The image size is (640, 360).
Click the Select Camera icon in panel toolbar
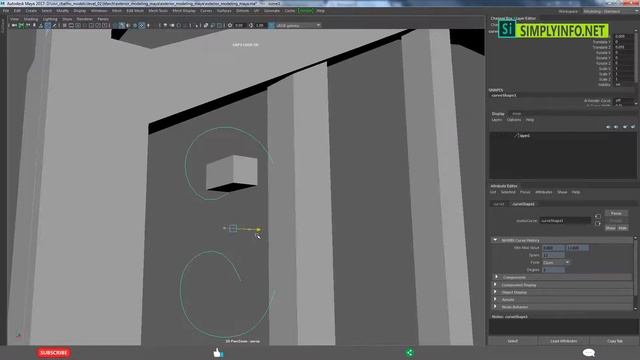pyautogui.click(x=14, y=25)
